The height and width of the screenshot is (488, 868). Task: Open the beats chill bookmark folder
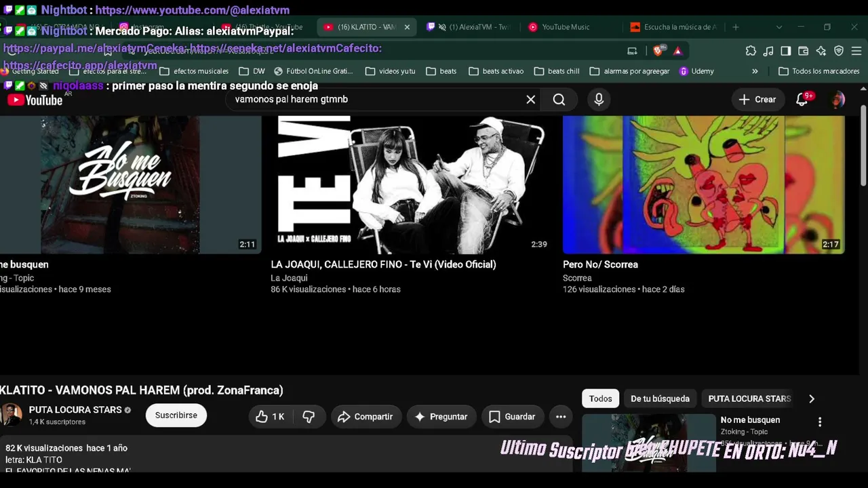click(x=557, y=71)
